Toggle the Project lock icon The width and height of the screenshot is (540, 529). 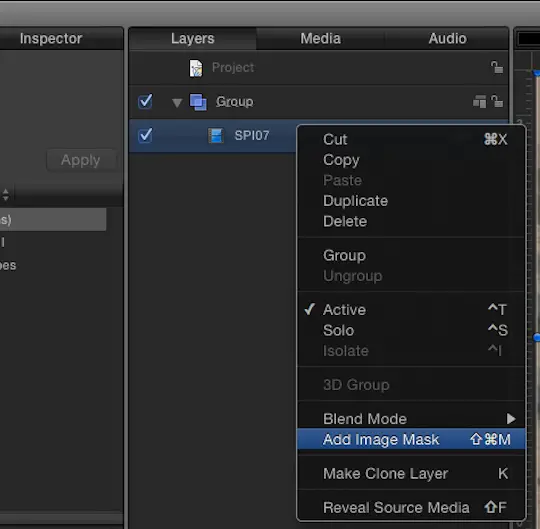[x=497, y=67]
